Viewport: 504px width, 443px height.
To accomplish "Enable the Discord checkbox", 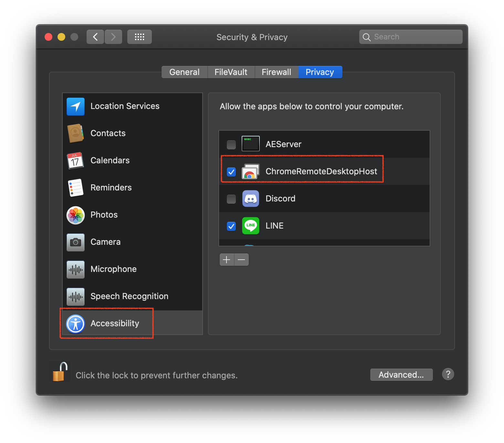I will click(231, 199).
